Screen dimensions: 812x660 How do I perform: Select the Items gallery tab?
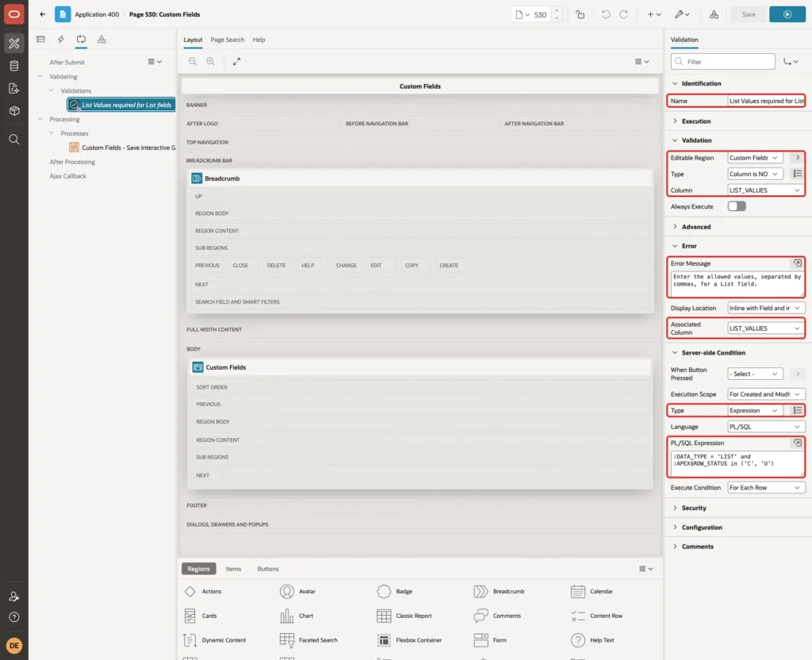pos(233,569)
